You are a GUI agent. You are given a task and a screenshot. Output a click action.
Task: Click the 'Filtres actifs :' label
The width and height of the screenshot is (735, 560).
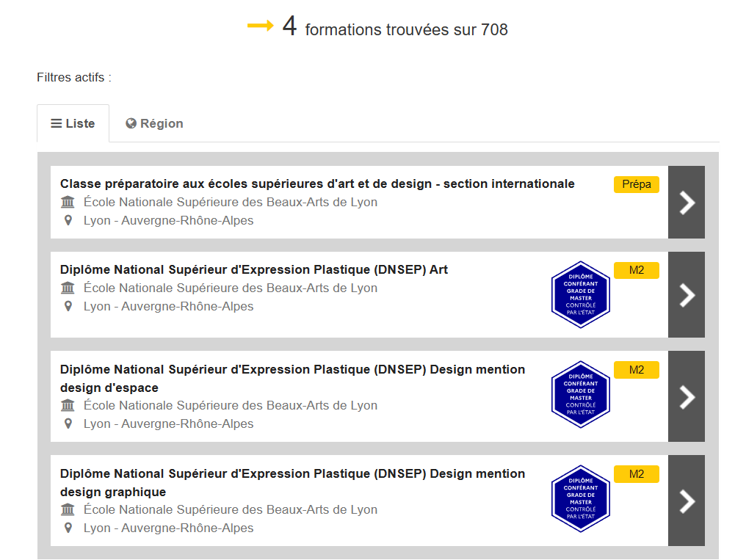click(x=74, y=77)
